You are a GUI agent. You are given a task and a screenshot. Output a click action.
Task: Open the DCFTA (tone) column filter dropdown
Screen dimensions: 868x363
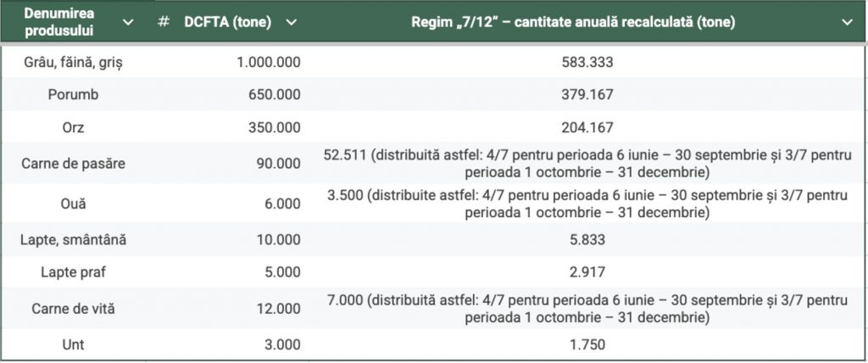[x=292, y=23]
